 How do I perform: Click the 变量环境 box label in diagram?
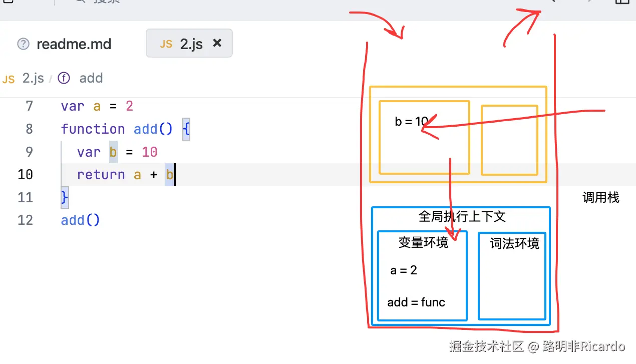pyautogui.click(x=423, y=243)
